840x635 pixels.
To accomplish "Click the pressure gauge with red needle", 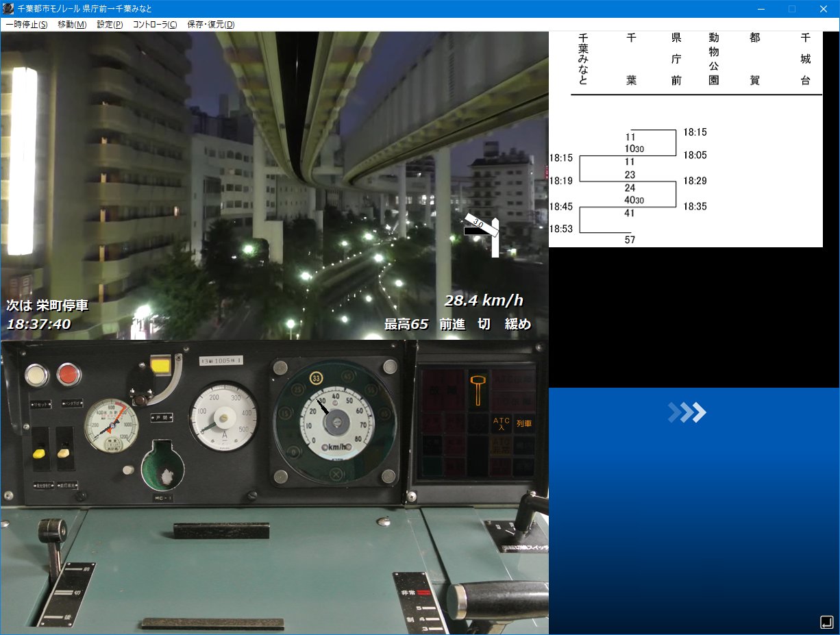I will [111, 427].
